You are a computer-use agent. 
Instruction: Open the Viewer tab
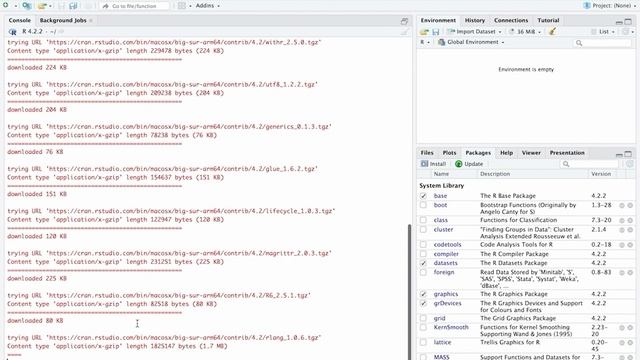(x=531, y=153)
